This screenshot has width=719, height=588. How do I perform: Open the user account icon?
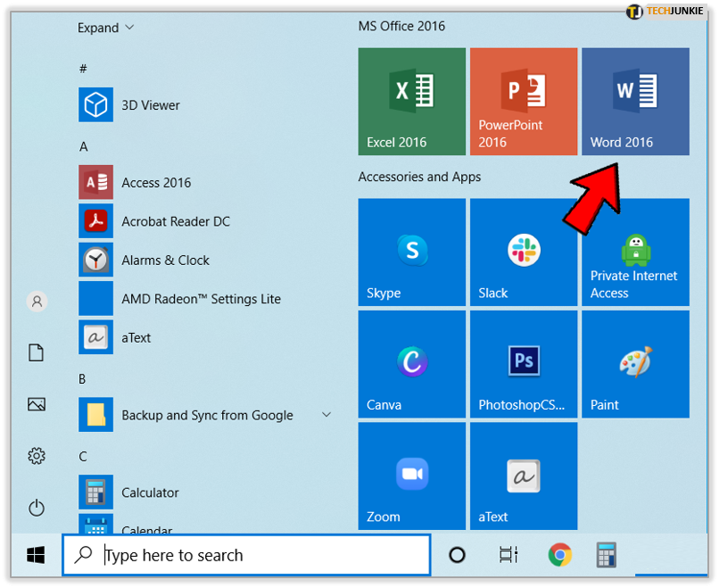(x=37, y=302)
